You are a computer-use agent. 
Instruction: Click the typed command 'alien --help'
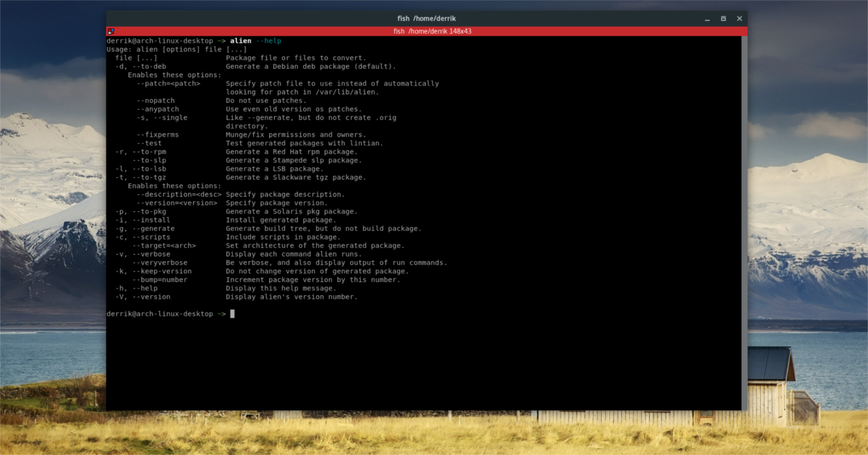click(x=255, y=41)
